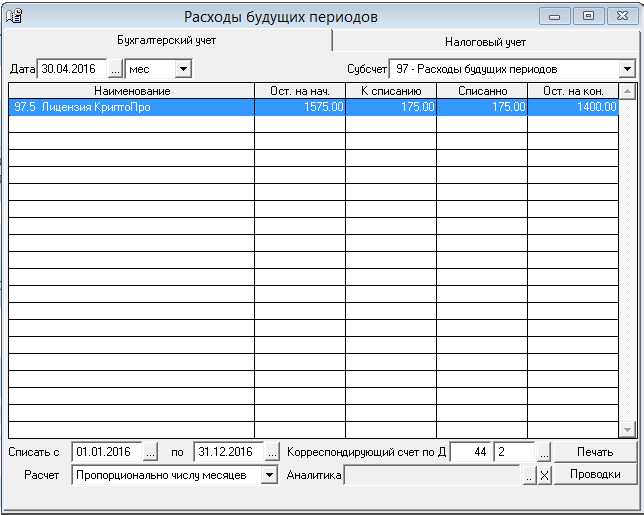Click the Печать button
The height and width of the screenshot is (515, 644).
(x=595, y=452)
